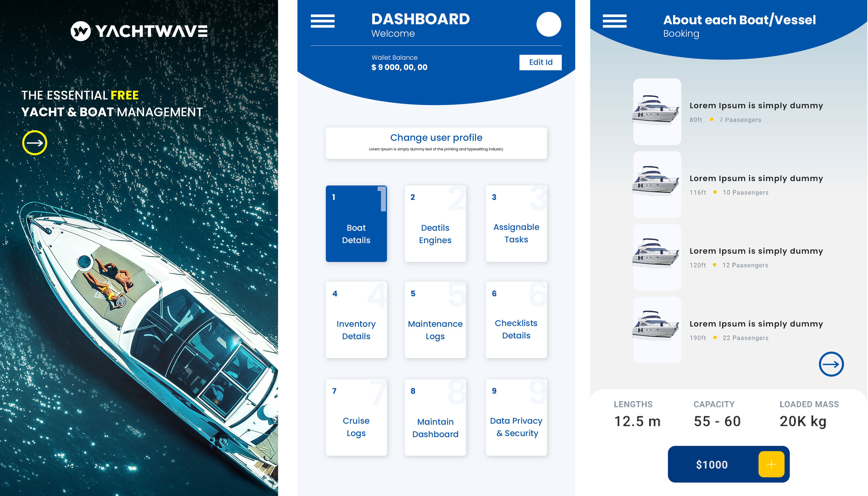Click the LOADED MASS label
This screenshot has width=868, height=496.
809,404
